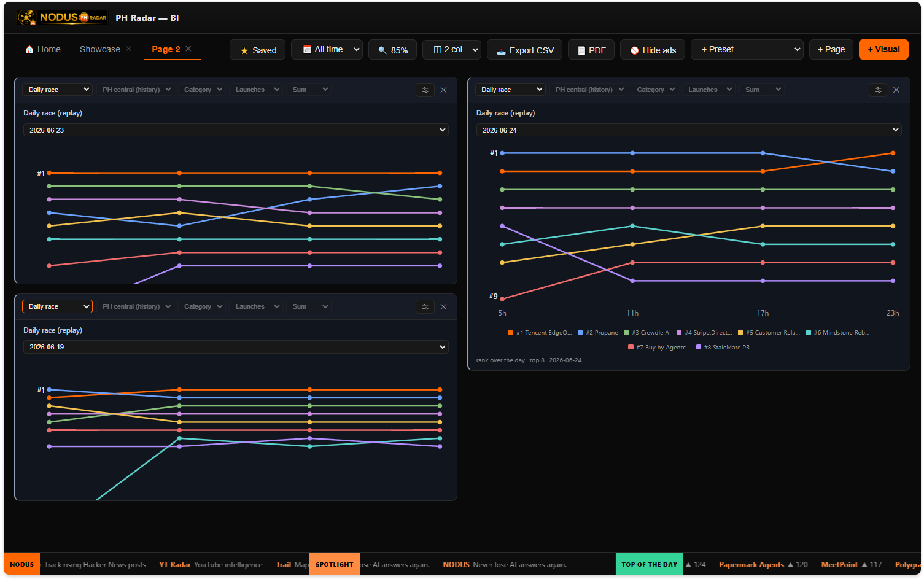Add a new page with + Page
Screen dimensions: 924x579
(831, 49)
